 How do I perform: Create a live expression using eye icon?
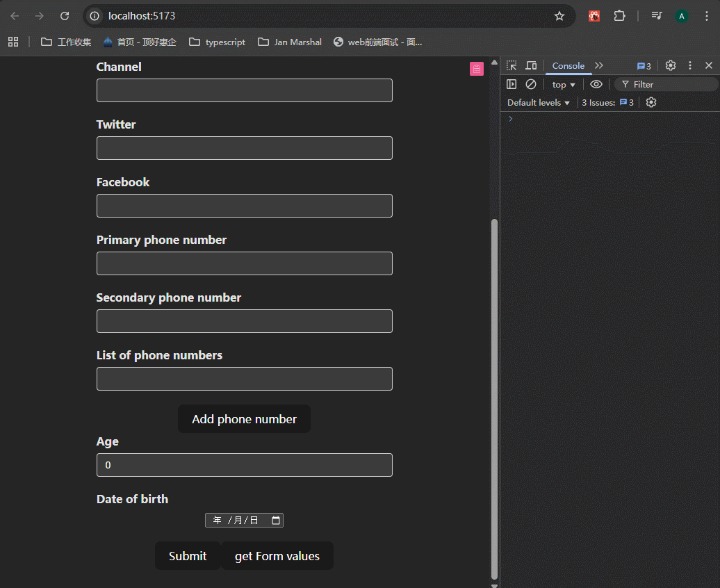596,84
